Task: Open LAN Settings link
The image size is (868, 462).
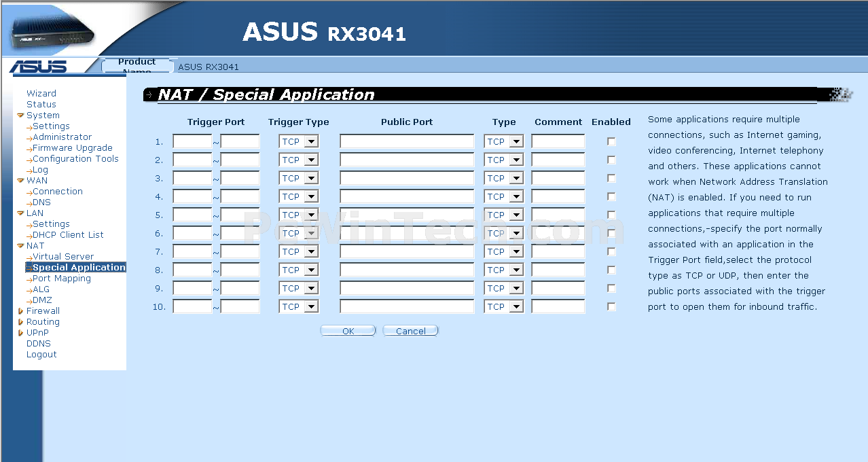Action: click(51, 224)
